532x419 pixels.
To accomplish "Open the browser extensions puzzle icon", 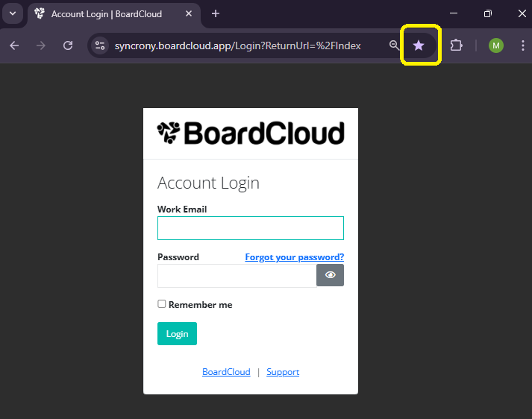I will 456,45.
